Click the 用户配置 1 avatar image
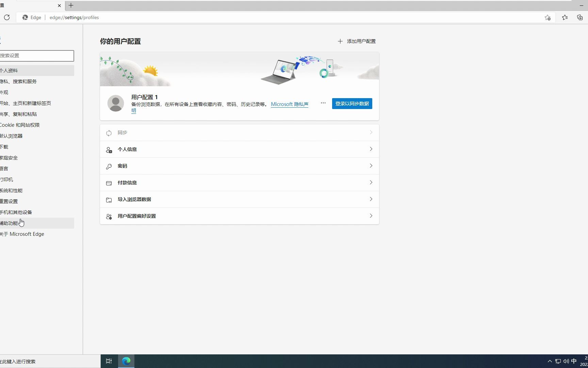This screenshot has width=588, height=368. 116,103
